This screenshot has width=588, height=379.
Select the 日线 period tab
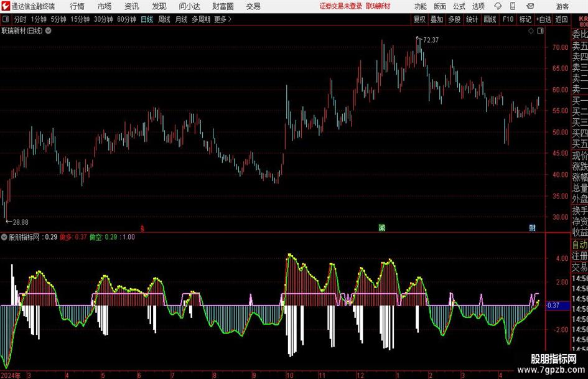[x=147, y=19]
